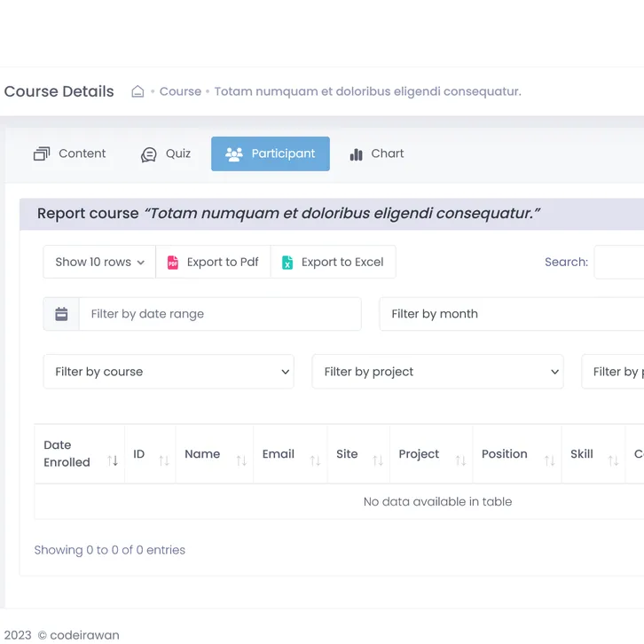Viewport: 644px width, 644px height.
Task: Sort table by Email column arrows
Action: coord(315,460)
